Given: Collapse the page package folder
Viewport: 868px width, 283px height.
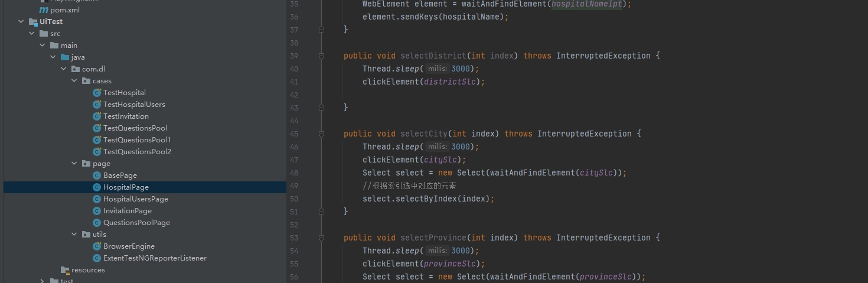Looking at the screenshot, I should click(x=74, y=164).
